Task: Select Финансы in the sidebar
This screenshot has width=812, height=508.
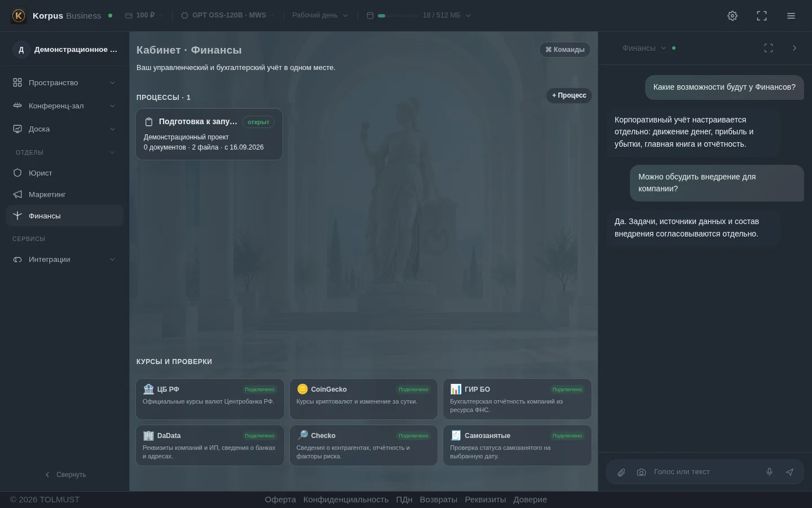Action: [x=64, y=216]
